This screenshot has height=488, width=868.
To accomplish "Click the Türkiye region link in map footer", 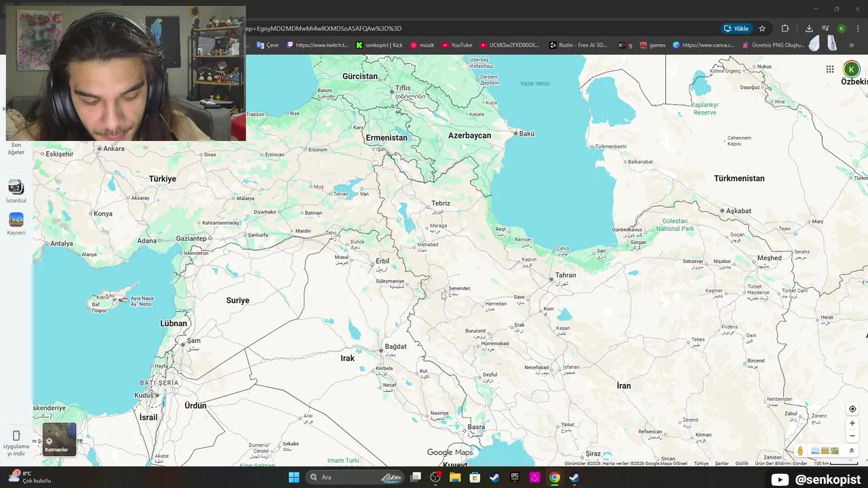I will pos(701,464).
